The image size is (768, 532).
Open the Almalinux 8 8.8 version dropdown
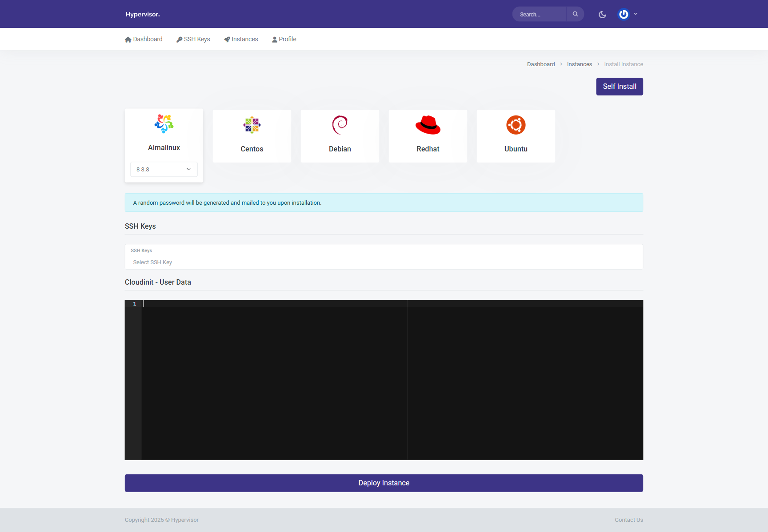tap(164, 169)
